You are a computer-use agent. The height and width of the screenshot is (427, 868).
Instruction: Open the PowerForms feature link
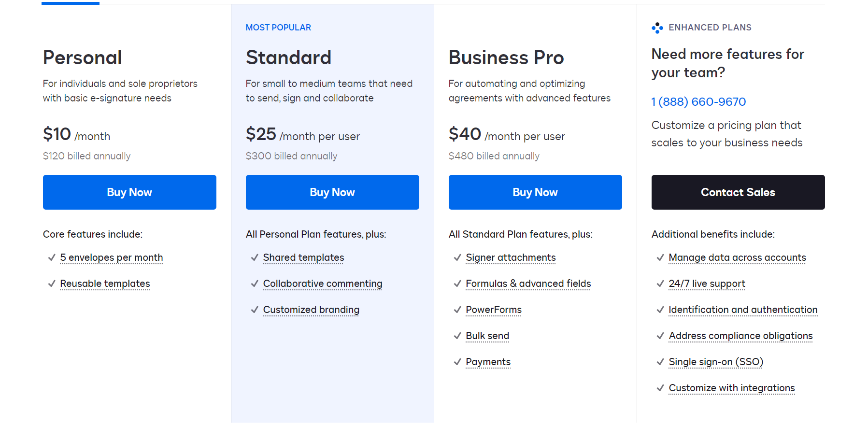494,310
